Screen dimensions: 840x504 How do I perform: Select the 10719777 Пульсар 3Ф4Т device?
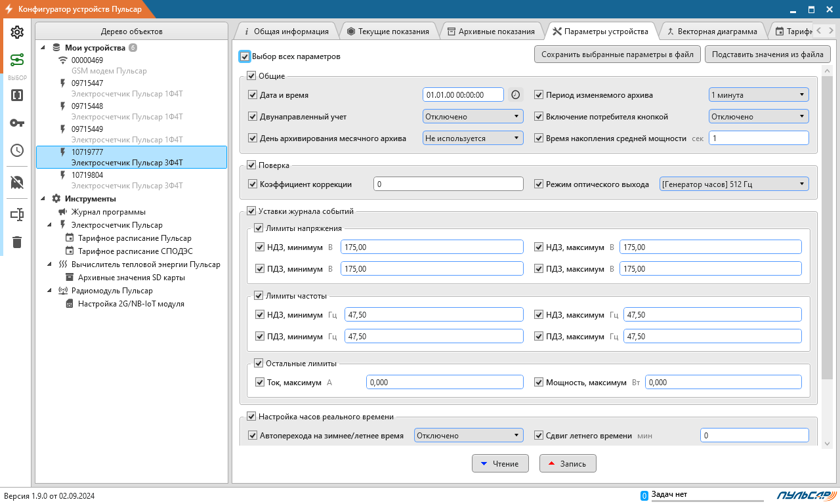tap(131, 157)
